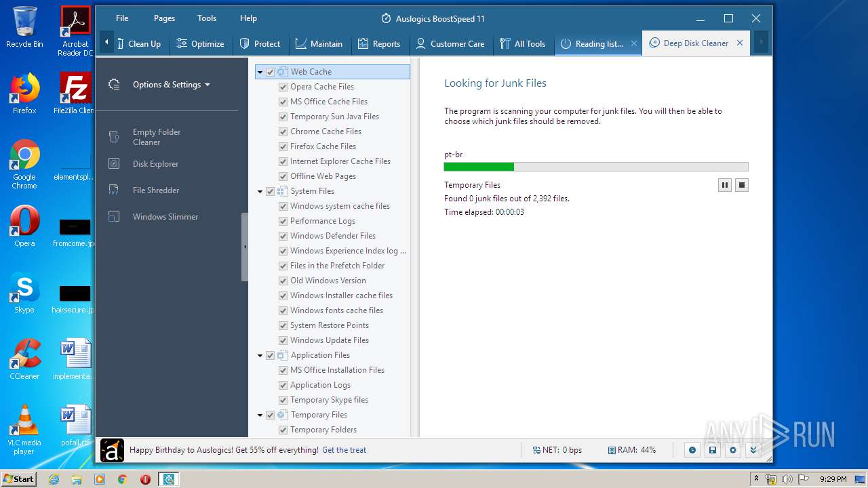Viewport: 868px width, 488px height.
Task: Launch the File Shredder tool
Action: 156,190
